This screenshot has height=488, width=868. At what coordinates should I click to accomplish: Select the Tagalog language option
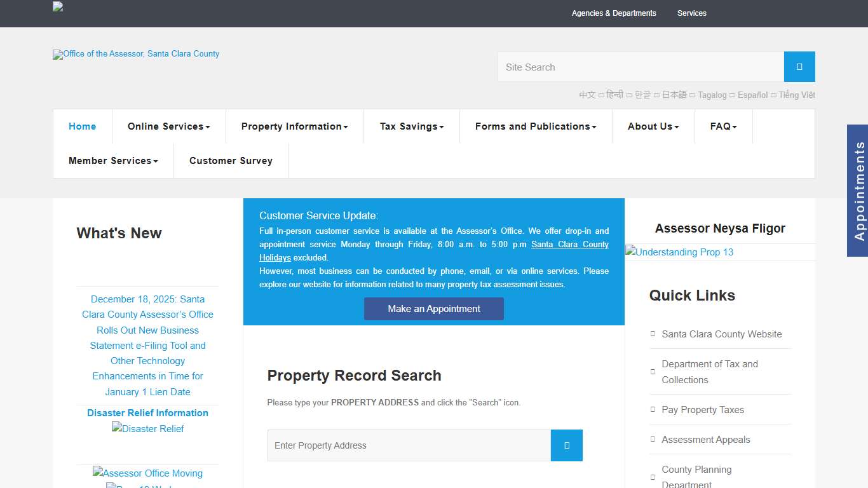pos(712,95)
